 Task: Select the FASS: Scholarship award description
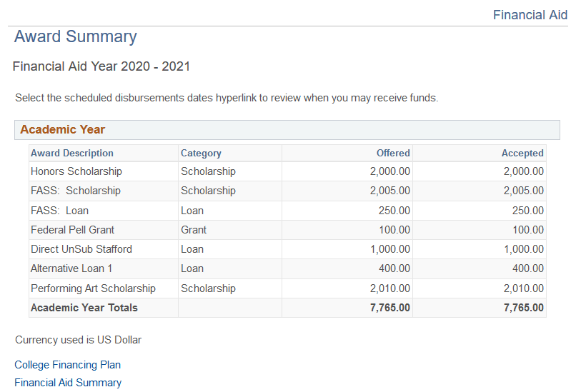(76, 191)
